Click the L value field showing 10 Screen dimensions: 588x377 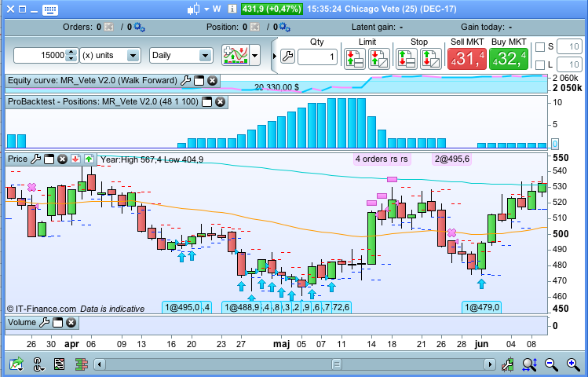[569, 64]
